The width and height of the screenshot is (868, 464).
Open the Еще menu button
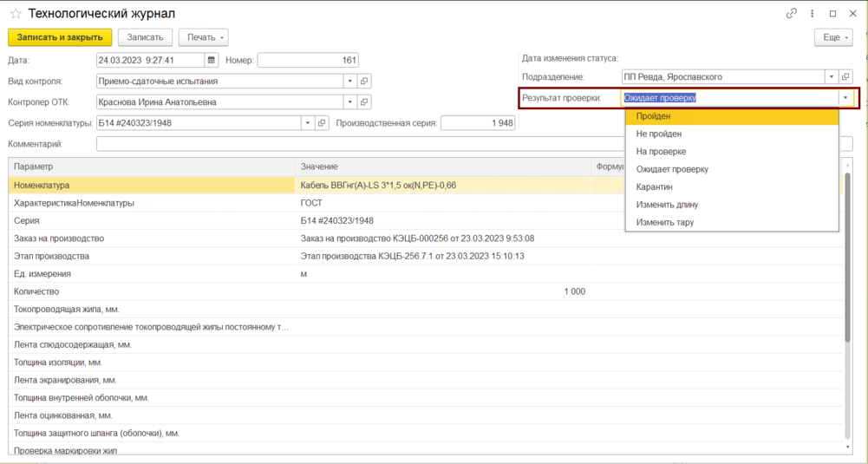[x=833, y=37]
